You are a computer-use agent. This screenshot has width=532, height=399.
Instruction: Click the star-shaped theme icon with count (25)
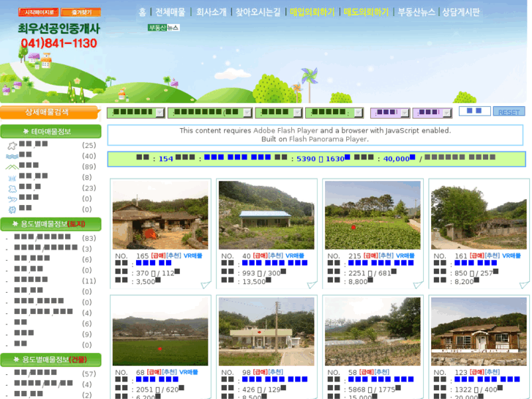point(12,146)
